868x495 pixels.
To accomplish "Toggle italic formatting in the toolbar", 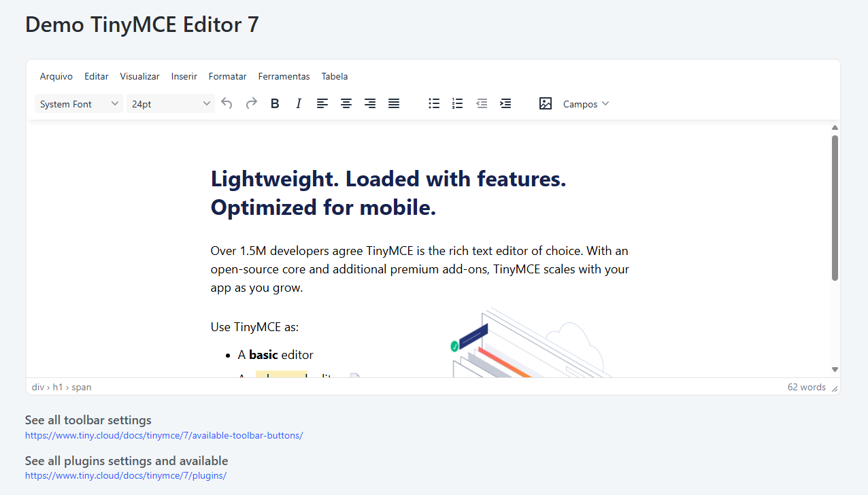I will pos(298,103).
